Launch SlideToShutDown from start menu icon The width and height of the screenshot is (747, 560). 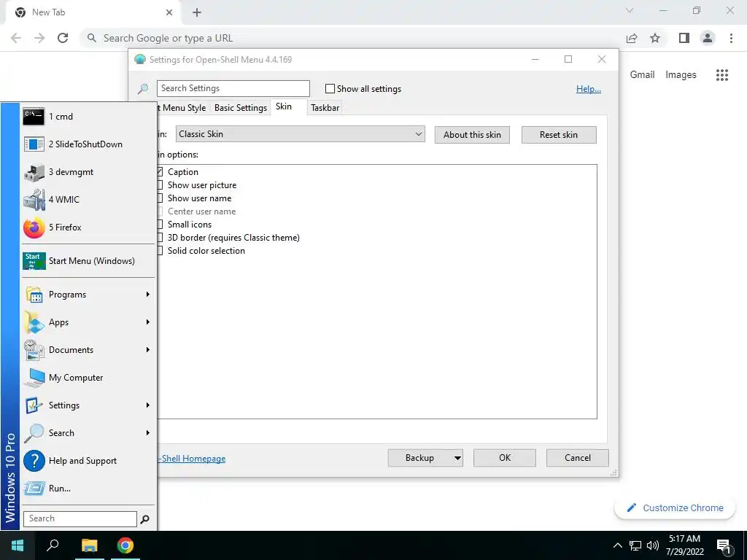click(34, 144)
